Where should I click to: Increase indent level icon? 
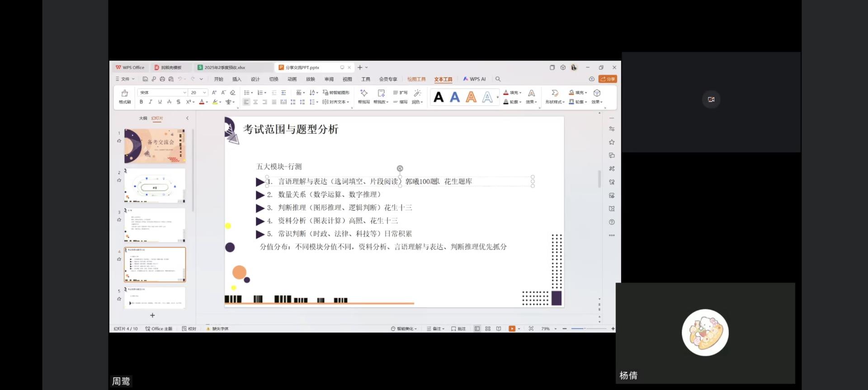(x=283, y=92)
